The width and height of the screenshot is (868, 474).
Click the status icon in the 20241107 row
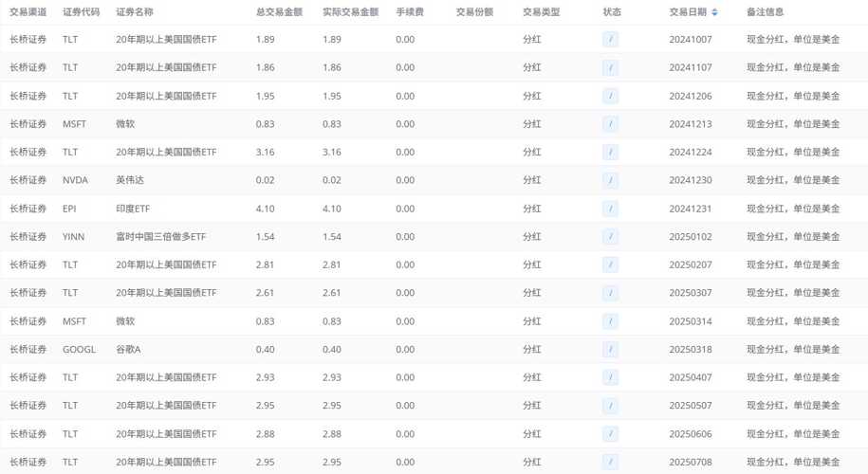tap(611, 67)
